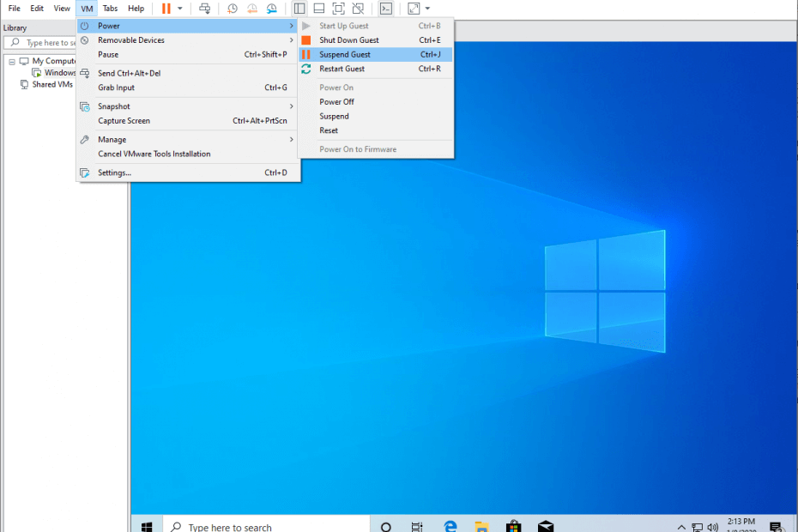Click the stretch guest display icon
The height and width of the screenshot is (532, 798).
pyautogui.click(x=414, y=9)
